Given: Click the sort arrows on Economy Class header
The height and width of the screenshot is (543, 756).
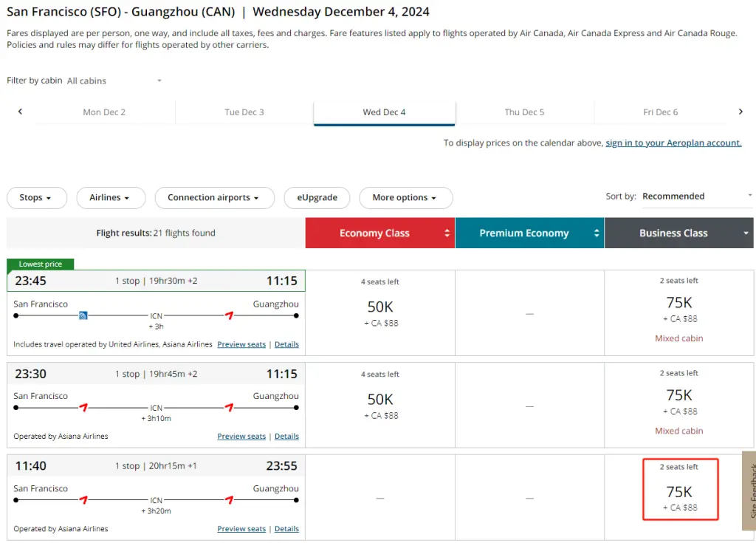Looking at the screenshot, I should (447, 233).
